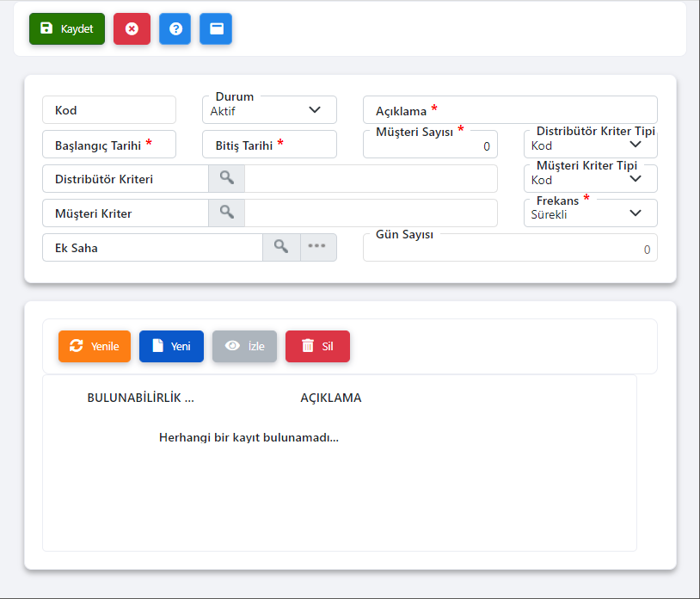Open the Durum dropdown showing Aktif
Viewport: 700px width, 599px height.
click(x=269, y=110)
